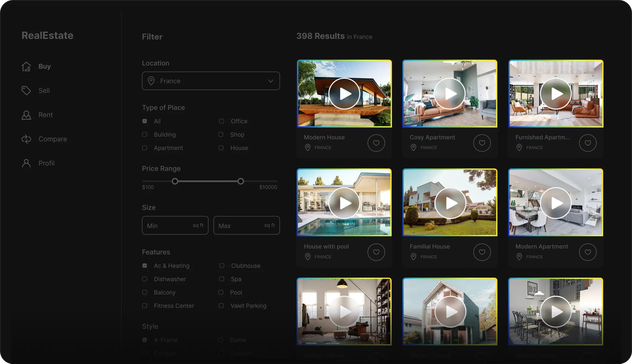
Task: Uncheck the All type checkbox
Action: pos(145,121)
